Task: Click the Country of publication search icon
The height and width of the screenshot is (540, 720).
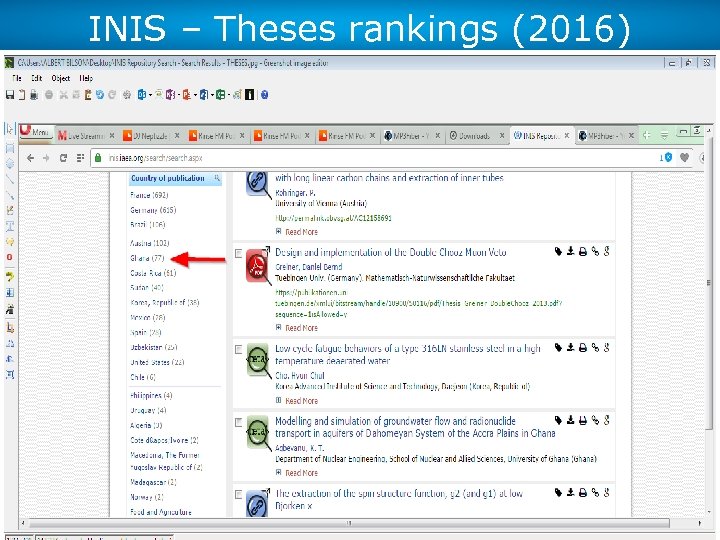Action: [217, 178]
